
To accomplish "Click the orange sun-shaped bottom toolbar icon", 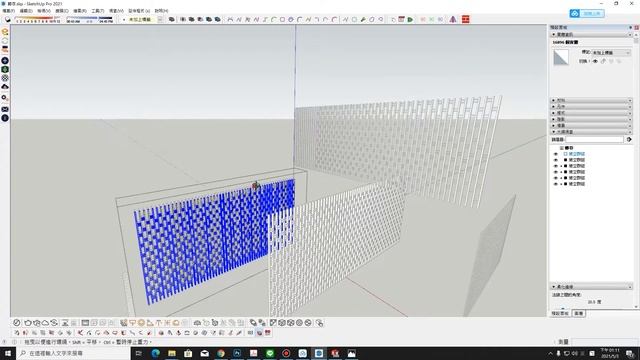I will point(141,323).
